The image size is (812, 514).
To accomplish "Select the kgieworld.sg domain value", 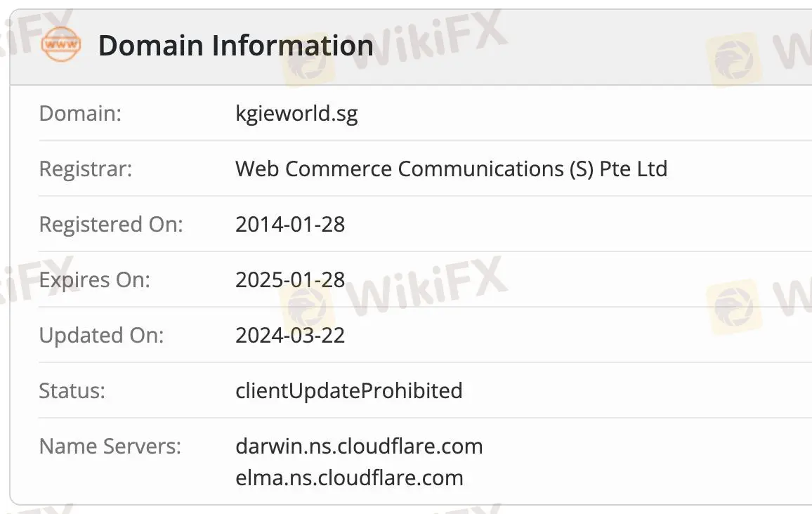I will [x=296, y=113].
